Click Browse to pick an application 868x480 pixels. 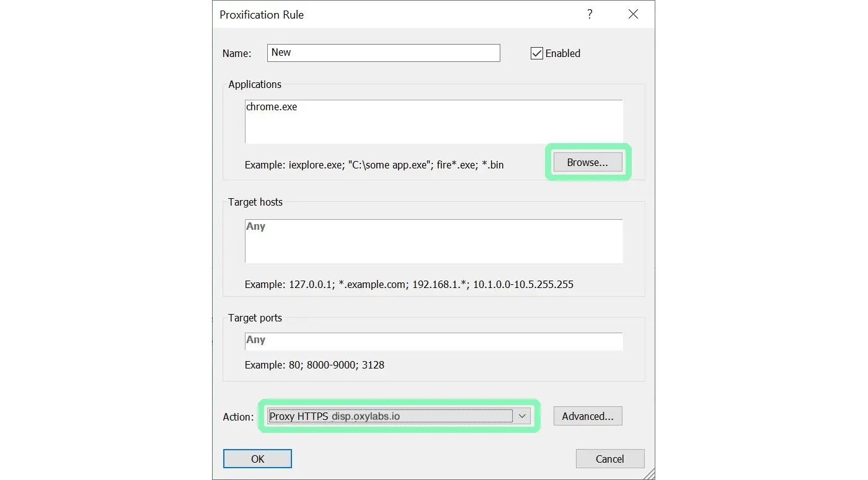587,162
